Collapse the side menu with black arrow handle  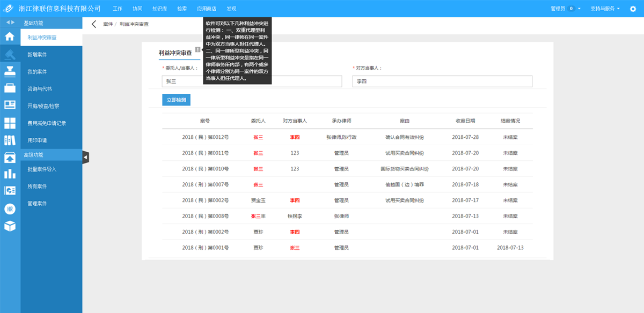click(85, 156)
